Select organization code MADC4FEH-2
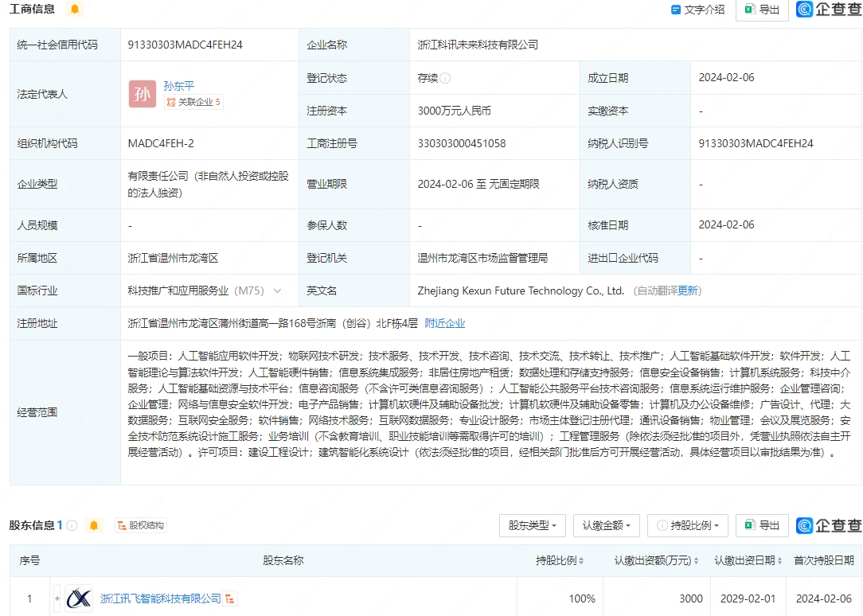Viewport: 863px width, 616px height. coord(161,143)
